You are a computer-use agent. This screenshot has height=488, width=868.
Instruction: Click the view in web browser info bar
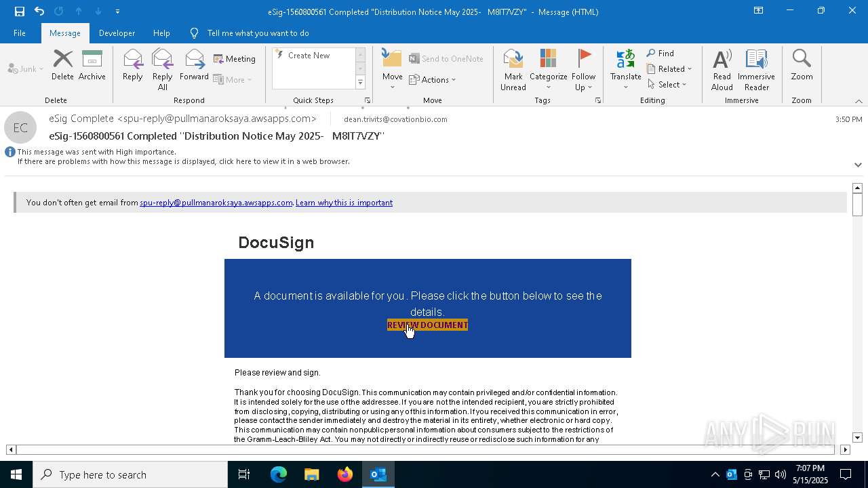click(183, 161)
